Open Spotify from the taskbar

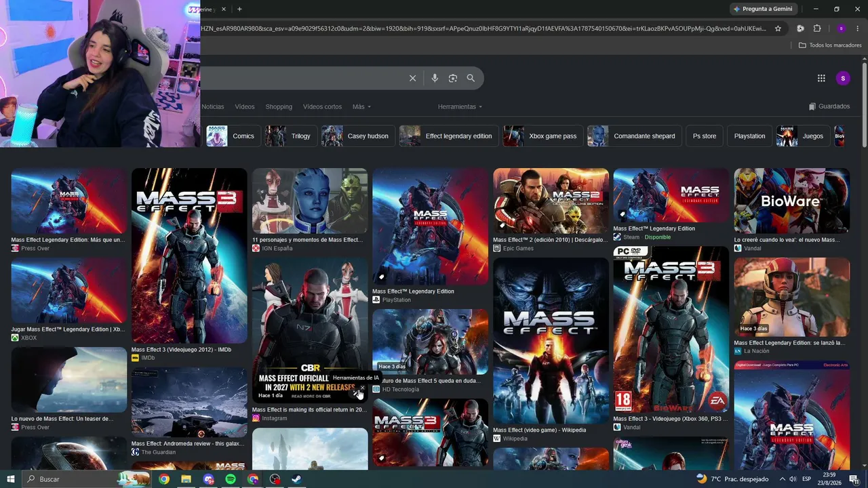coord(231,479)
